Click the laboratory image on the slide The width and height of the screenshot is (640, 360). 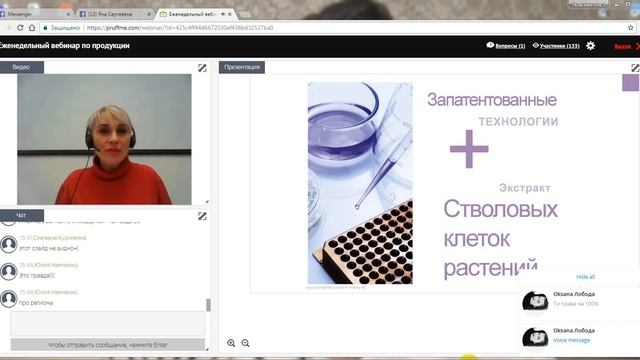tap(360, 183)
